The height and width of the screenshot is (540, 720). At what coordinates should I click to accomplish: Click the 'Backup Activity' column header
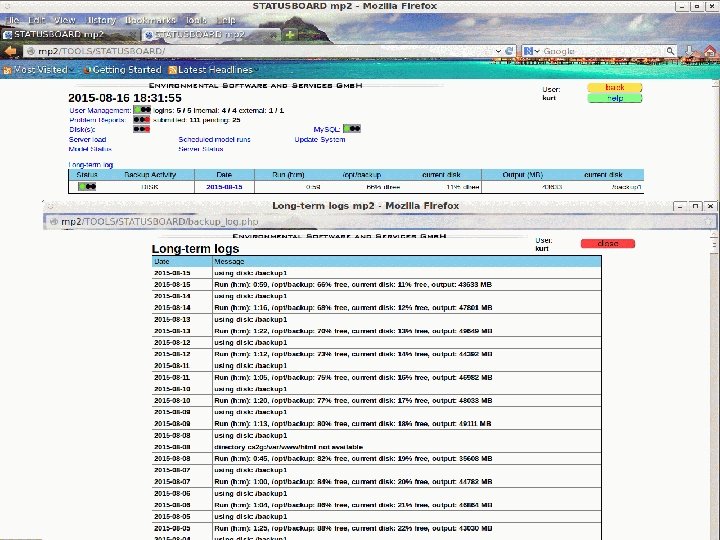[150, 174]
